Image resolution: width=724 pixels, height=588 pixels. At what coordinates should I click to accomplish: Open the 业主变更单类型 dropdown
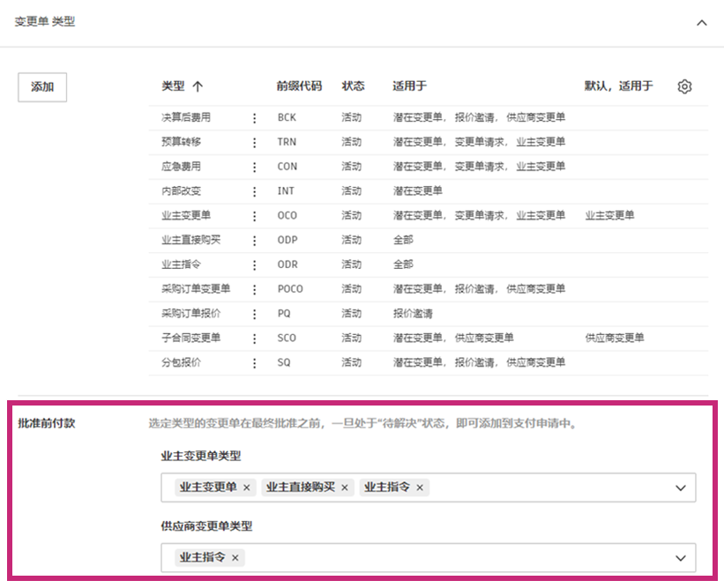pos(679,488)
